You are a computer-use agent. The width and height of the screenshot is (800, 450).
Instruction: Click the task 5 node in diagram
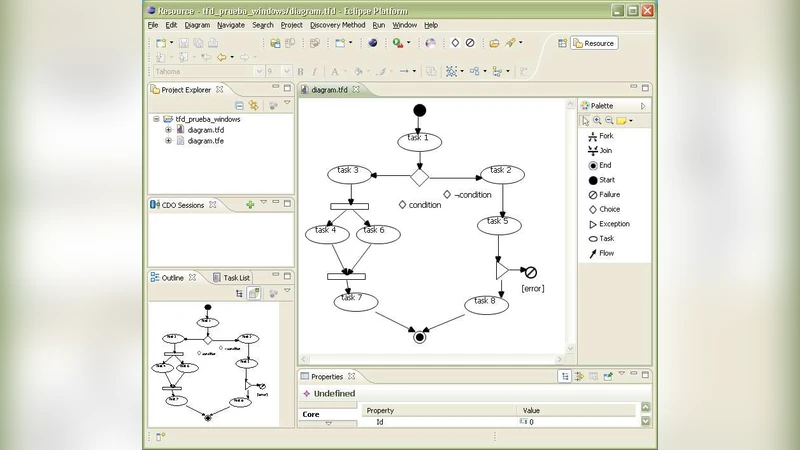pyautogui.click(x=500, y=222)
